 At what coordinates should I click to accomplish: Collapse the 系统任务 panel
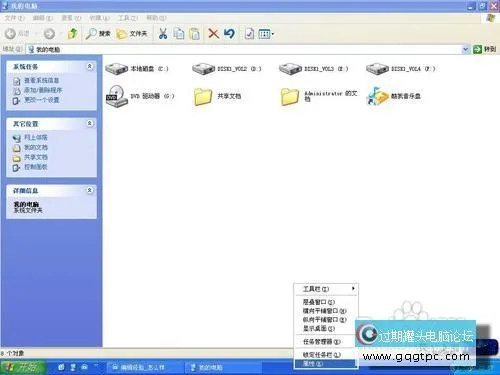(90, 66)
